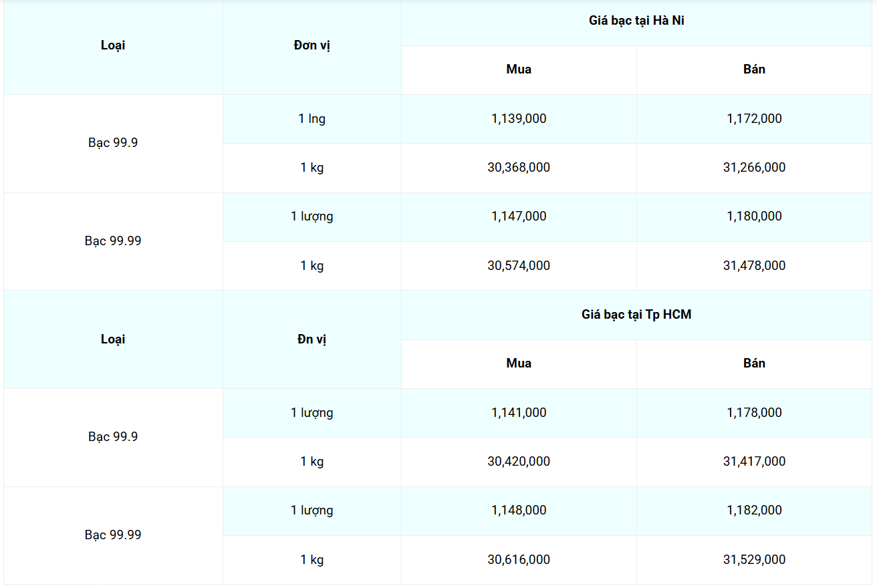Click the 1,139,000 buy price cell
Viewport: 877px width, 588px height.
coord(519,119)
